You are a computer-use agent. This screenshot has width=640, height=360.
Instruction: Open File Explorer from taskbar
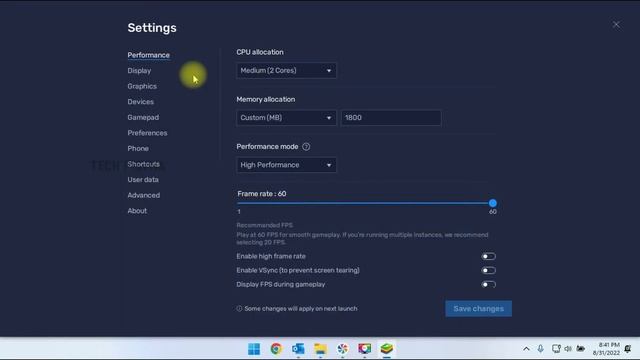coord(320,349)
